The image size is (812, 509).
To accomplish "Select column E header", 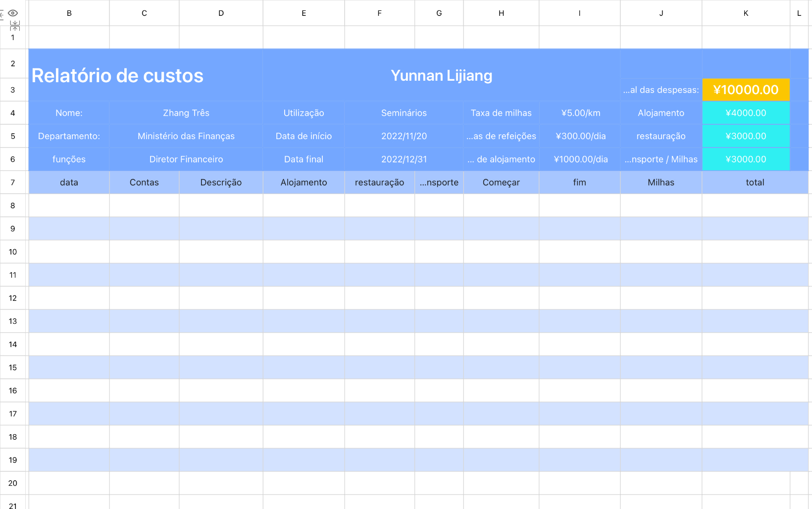I will click(x=304, y=13).
